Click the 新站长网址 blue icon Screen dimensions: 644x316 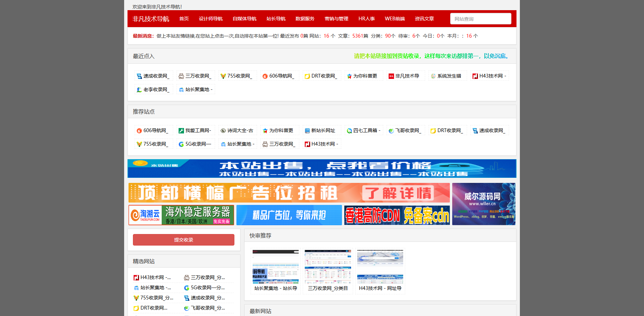click(x=306, y=130)
